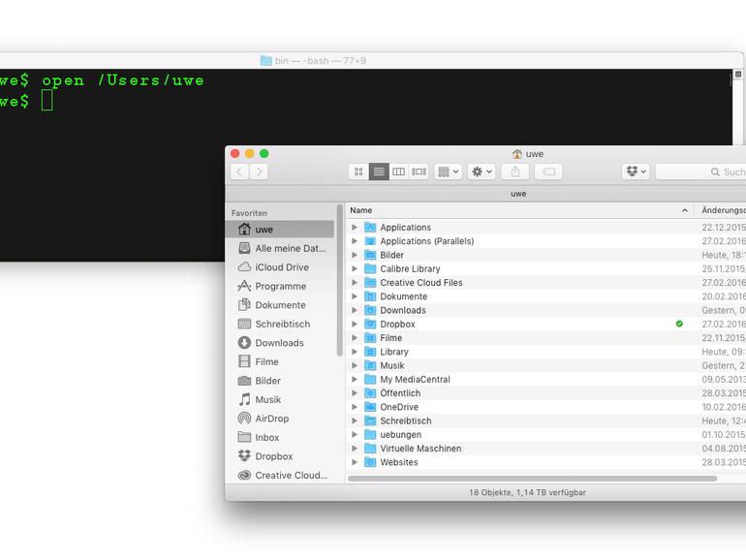Go back in Finder
The image size is (746, 560).
tap(240, 171)
